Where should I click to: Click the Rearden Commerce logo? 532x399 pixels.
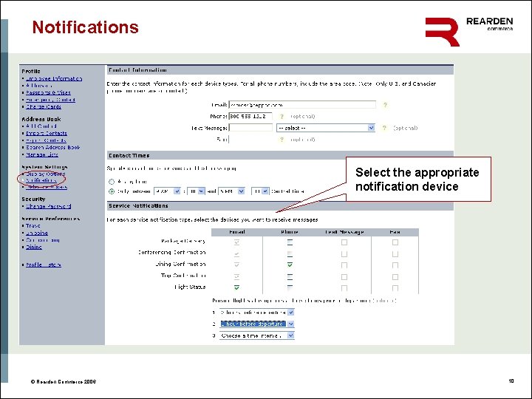tap(469, 31)
